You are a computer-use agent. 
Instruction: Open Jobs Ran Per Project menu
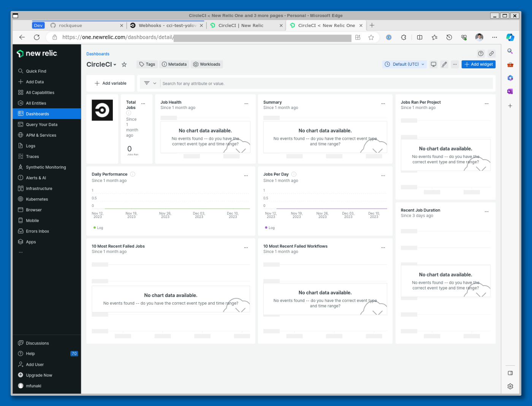pos(486,103)
